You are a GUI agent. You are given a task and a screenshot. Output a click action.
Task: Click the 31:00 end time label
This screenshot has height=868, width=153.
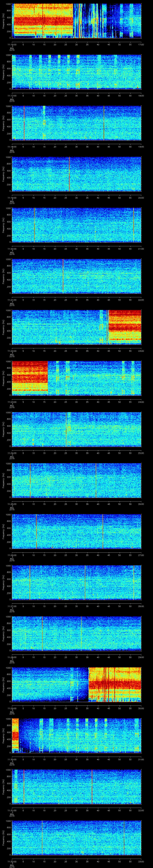[x=141, y=760]
